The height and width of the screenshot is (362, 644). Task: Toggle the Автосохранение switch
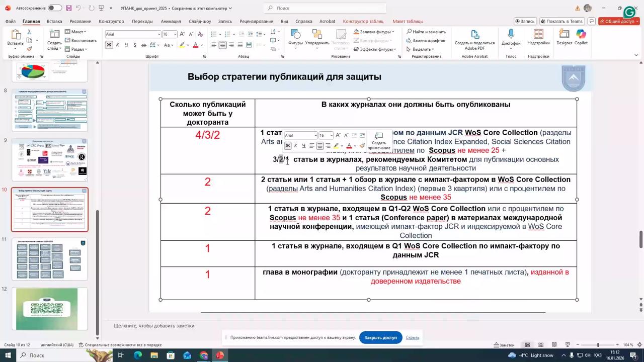[x=55, y=8]
